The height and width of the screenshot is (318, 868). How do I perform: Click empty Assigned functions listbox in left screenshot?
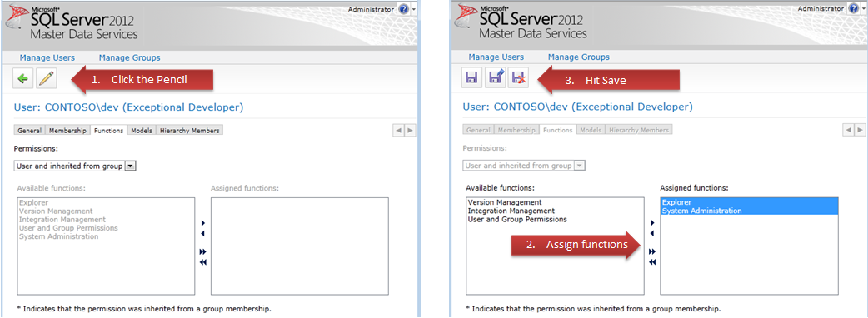[x=300, y=246]
